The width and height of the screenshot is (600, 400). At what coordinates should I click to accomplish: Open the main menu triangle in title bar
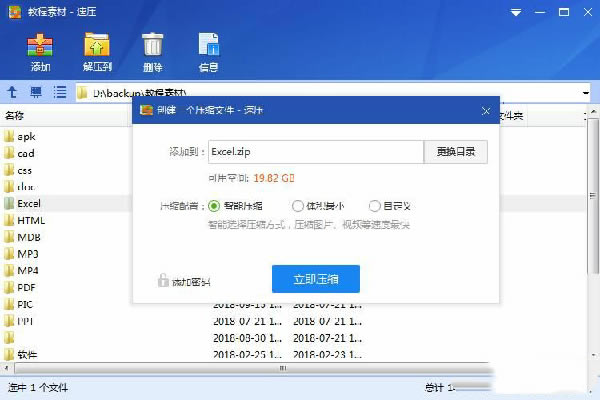pyautogui.click(x=516, y=13)
